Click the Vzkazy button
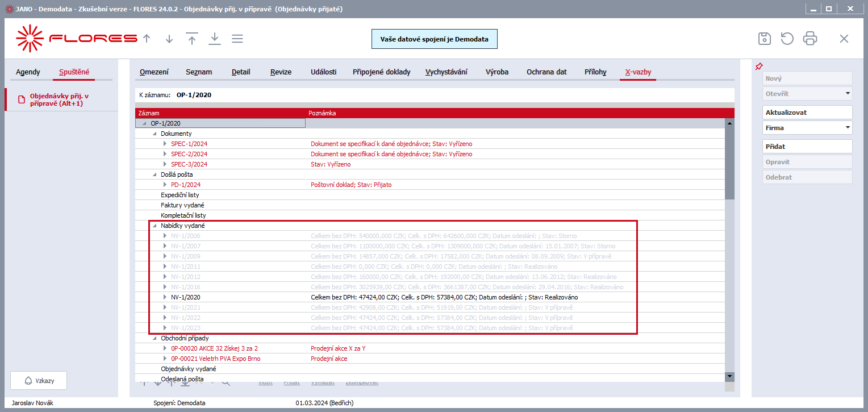The height and width of the screenshot is (412, 868). pos(39,381)
